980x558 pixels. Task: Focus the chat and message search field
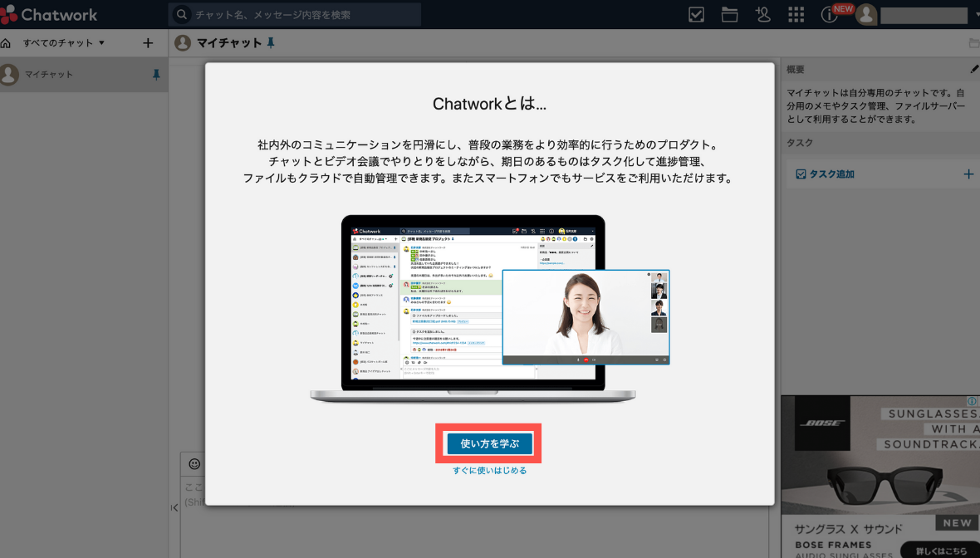[294, 14]
